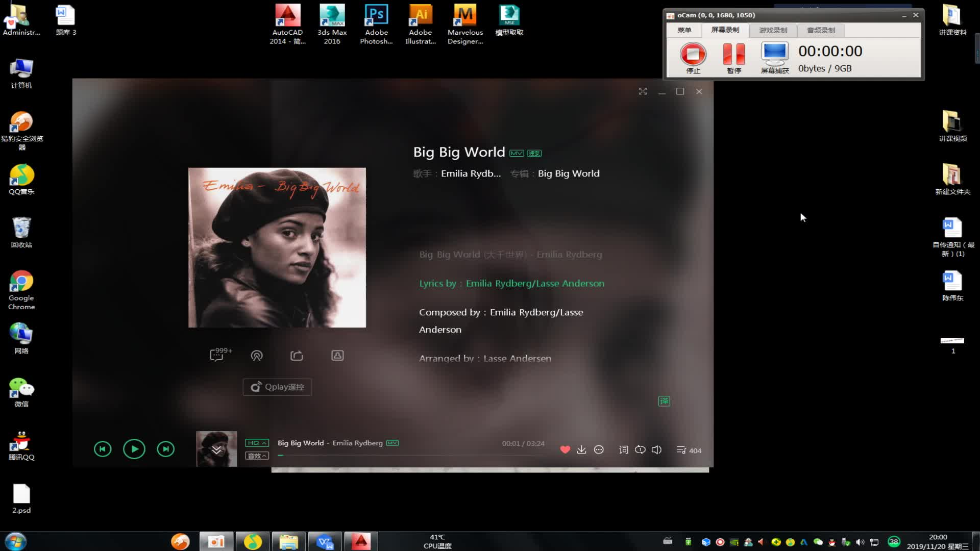The width and height of the screenshot is (980, 551).
Task: Select the 陈伟东 Word document
Action: [x=952, y=286]
